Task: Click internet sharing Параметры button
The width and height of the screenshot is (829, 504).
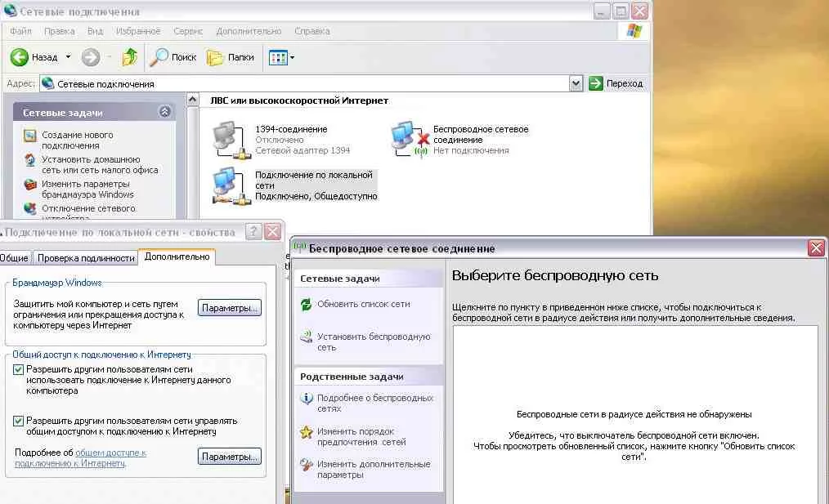Action: (x=230, y=457)
